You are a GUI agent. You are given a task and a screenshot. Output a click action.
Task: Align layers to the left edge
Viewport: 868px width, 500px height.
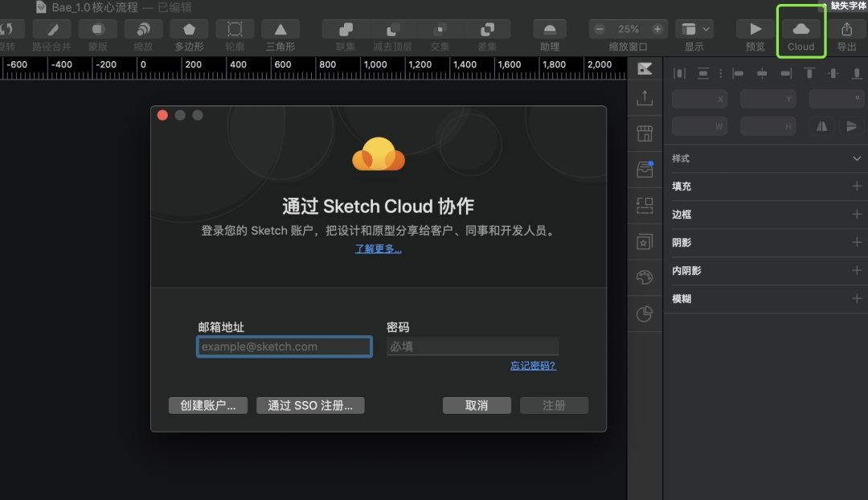point(738,73)
